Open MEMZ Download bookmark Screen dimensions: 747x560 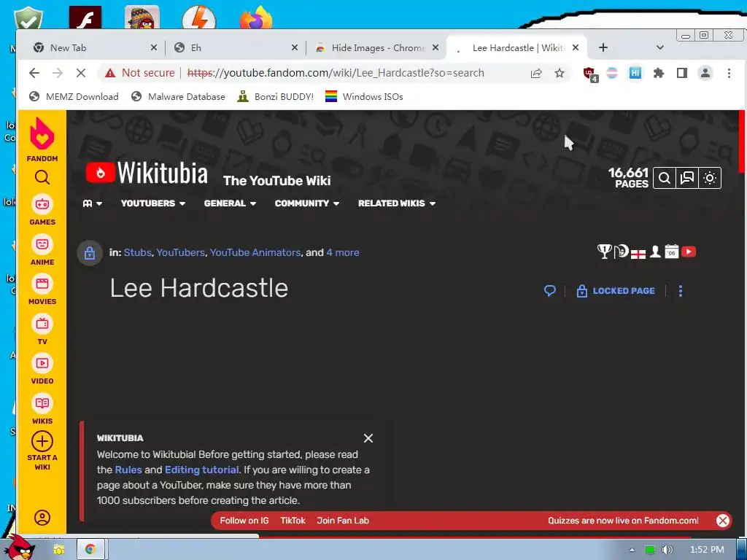click(74, 97)
